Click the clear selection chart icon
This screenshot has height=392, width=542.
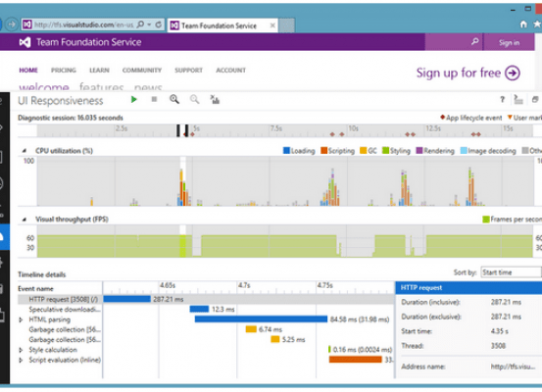[215, 100]
